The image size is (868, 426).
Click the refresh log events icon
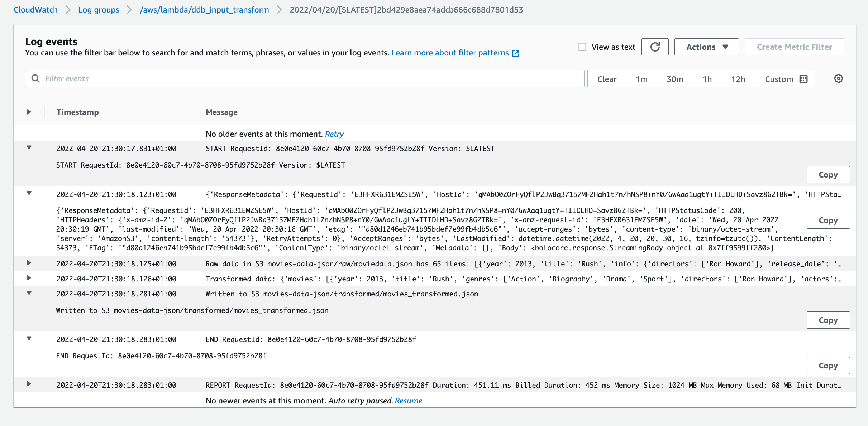pos(655,47)
